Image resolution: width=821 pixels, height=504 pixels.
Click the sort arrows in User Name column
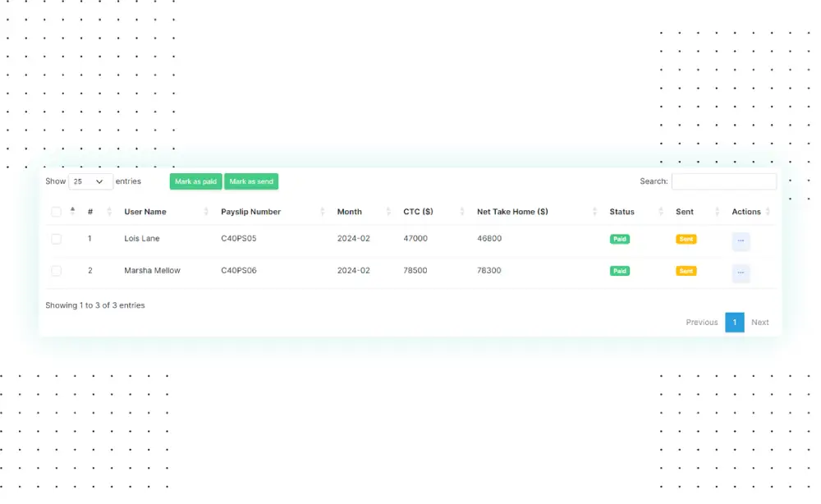pos(205,212)
